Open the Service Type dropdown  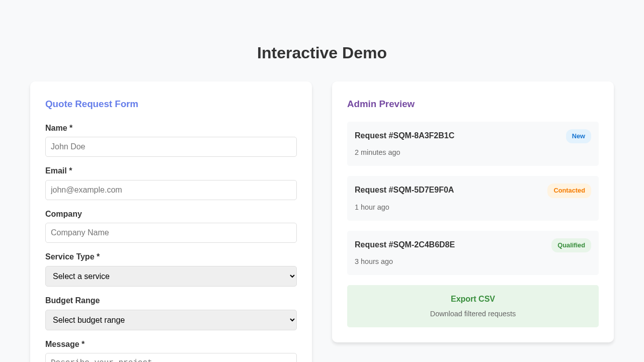pyautogui.click(x=171, y=277)
